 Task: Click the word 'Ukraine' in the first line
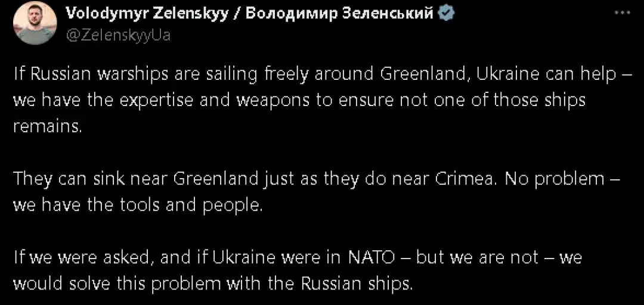(500, 74)
